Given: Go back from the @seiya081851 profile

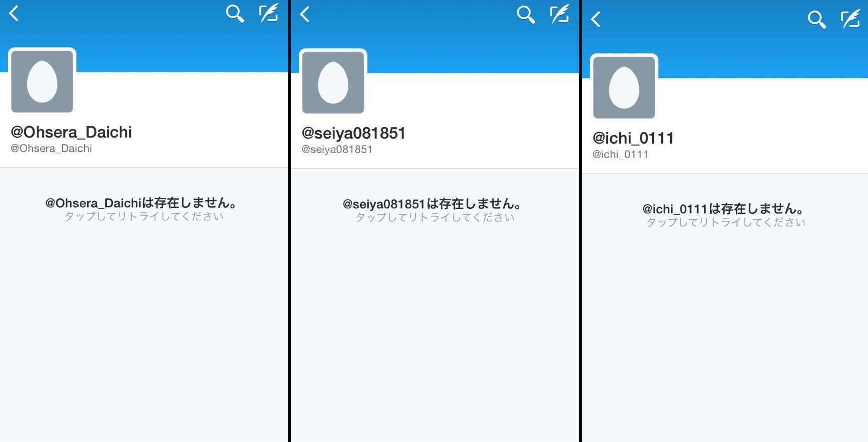Looking at the screenshot, I should (x=305, y=14).
